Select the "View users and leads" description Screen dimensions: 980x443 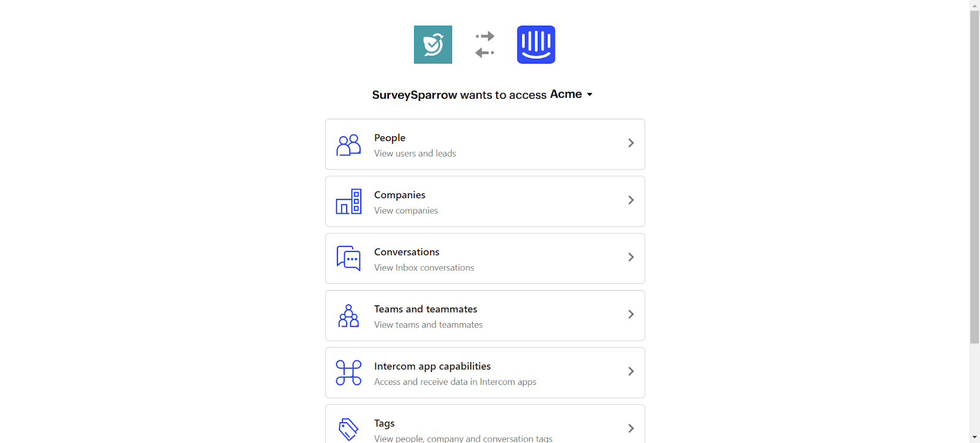(415, 154)
